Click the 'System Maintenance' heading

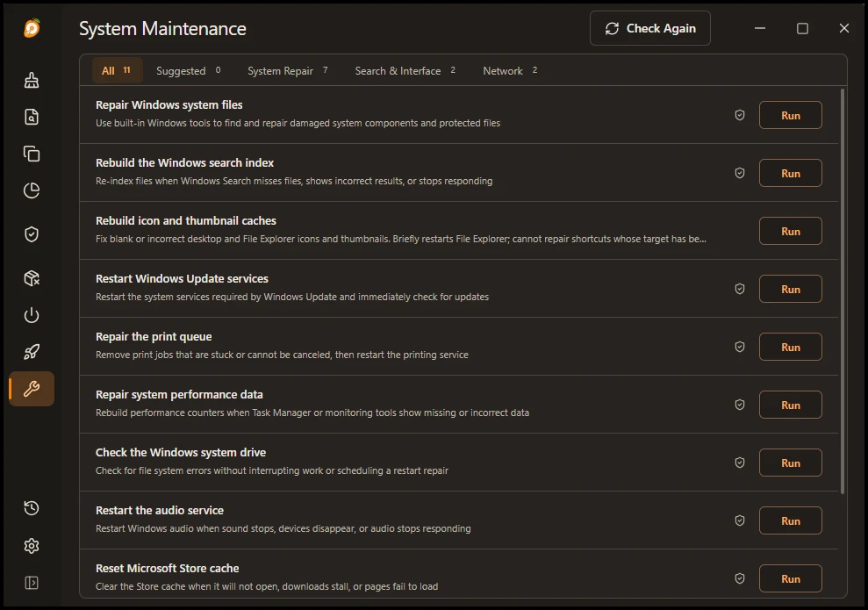coord(162,28)
